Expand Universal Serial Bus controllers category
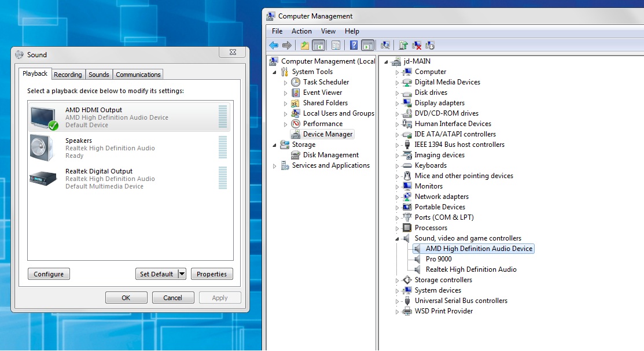The height and width of the screenshot is (351, 644). [397, 301]
